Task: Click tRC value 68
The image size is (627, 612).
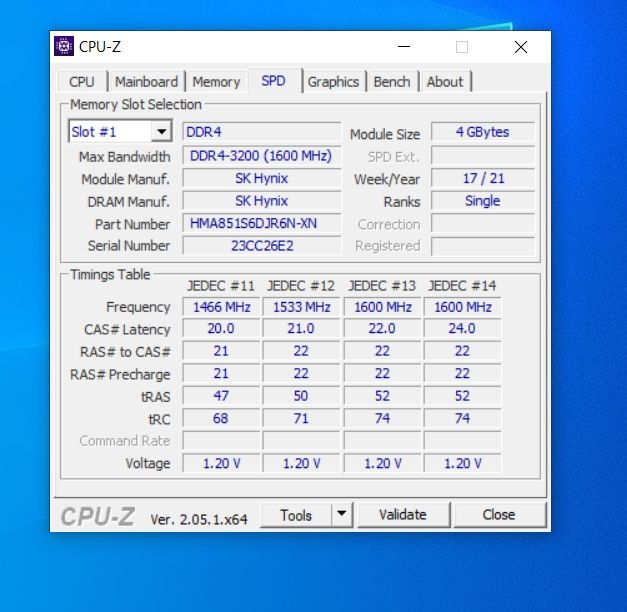Action: click(221, 418)
